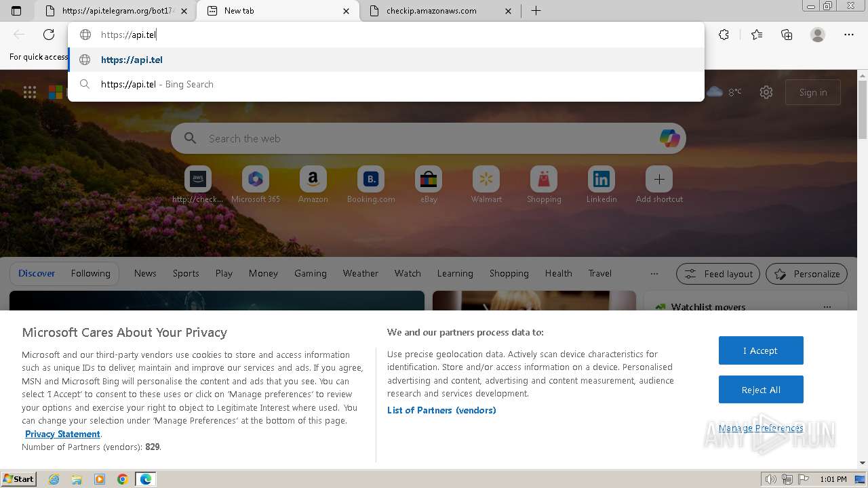Click the weather 8°C indicator
Image resolution: width=868 pixels, height=488 pixels.
tap(724, 92)
